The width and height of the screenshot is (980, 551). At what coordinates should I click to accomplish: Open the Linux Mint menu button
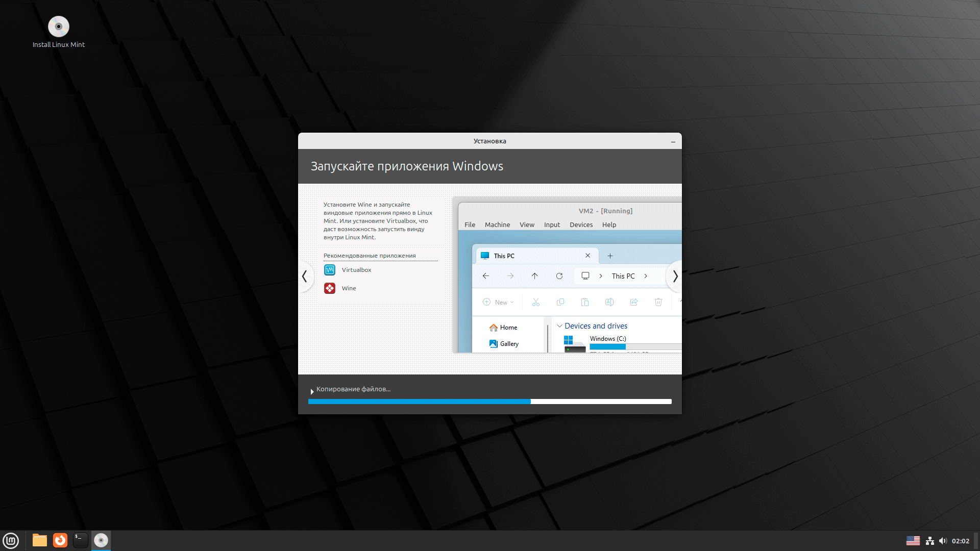click(11, 540)
